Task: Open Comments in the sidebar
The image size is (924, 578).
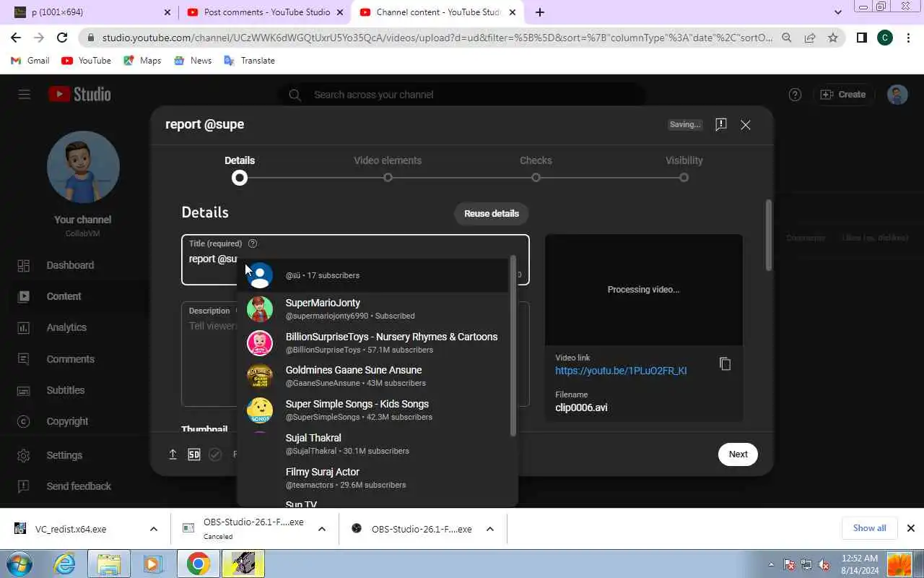Action: tap(70, 359)
